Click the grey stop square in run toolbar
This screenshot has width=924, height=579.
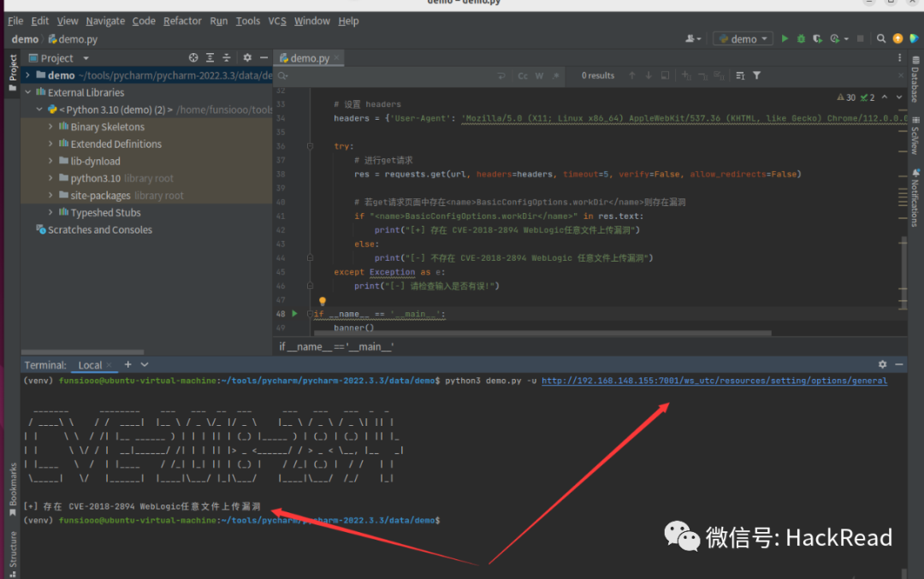pos(861,38)
